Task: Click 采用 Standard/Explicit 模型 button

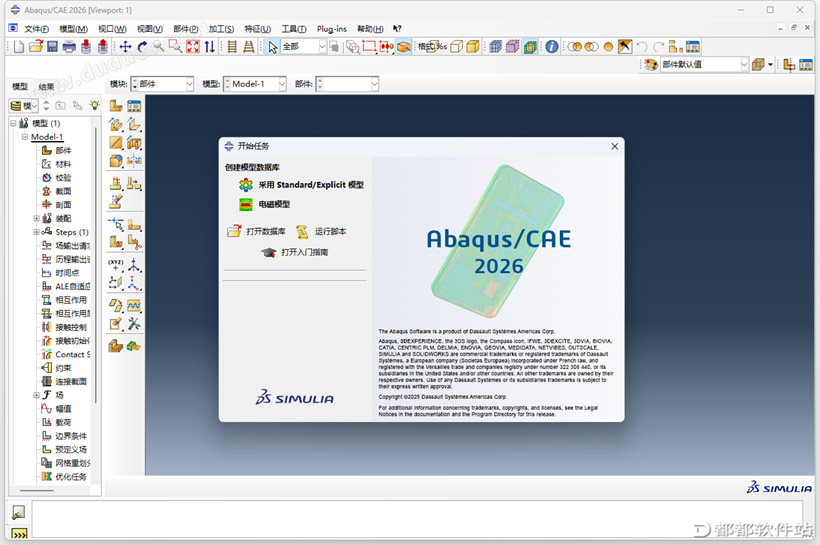Action: [301, 185]
